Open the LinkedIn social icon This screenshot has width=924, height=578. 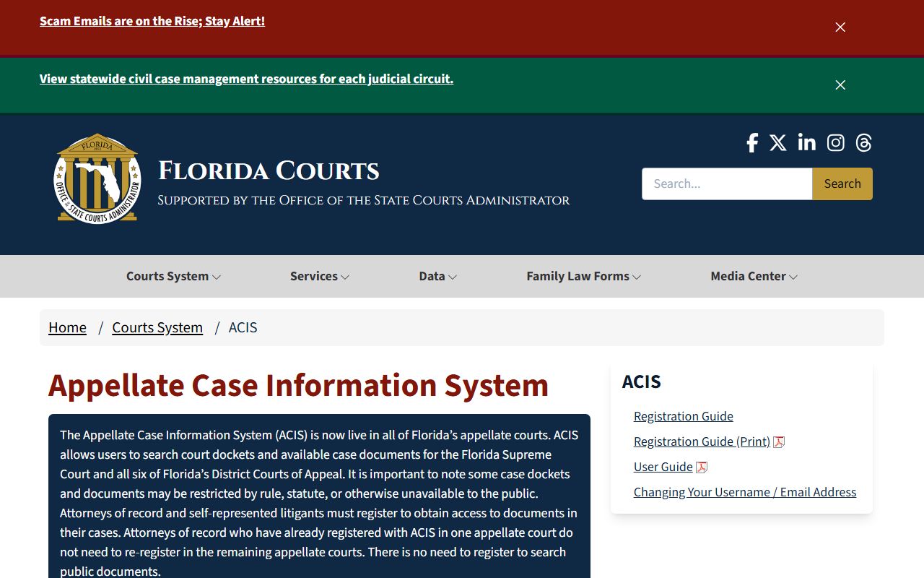(806, 143)
